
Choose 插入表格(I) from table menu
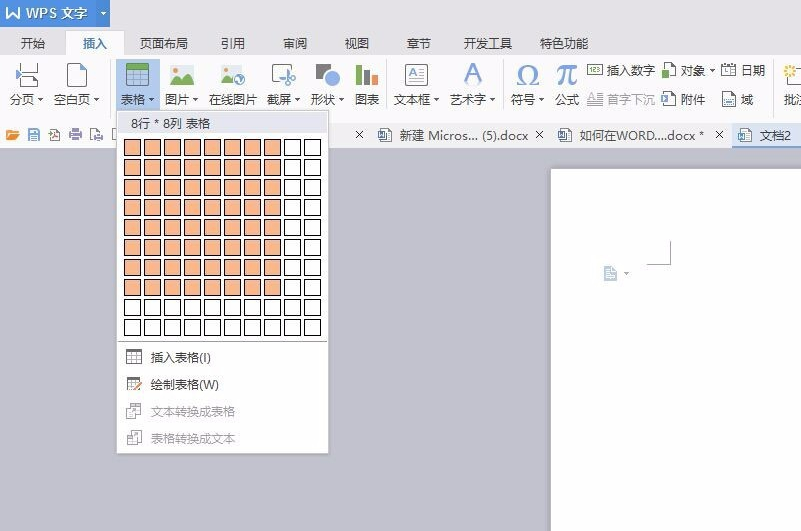point(223,357)
